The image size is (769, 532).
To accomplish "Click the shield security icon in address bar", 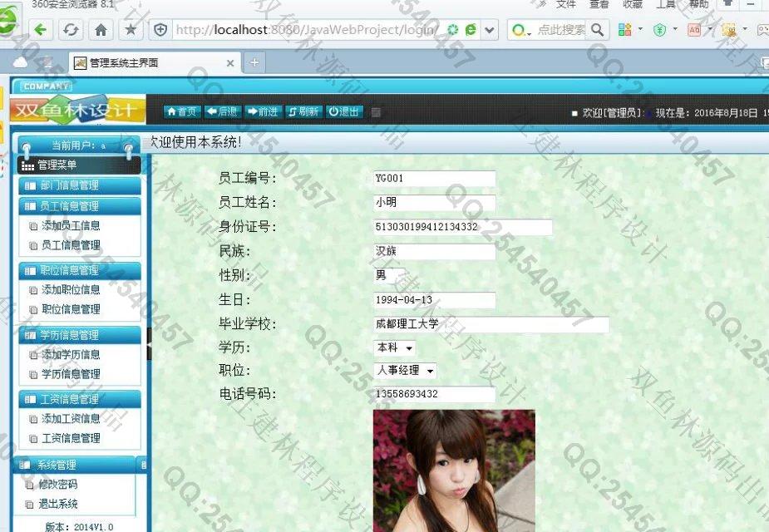I will (x=160, y=30).
